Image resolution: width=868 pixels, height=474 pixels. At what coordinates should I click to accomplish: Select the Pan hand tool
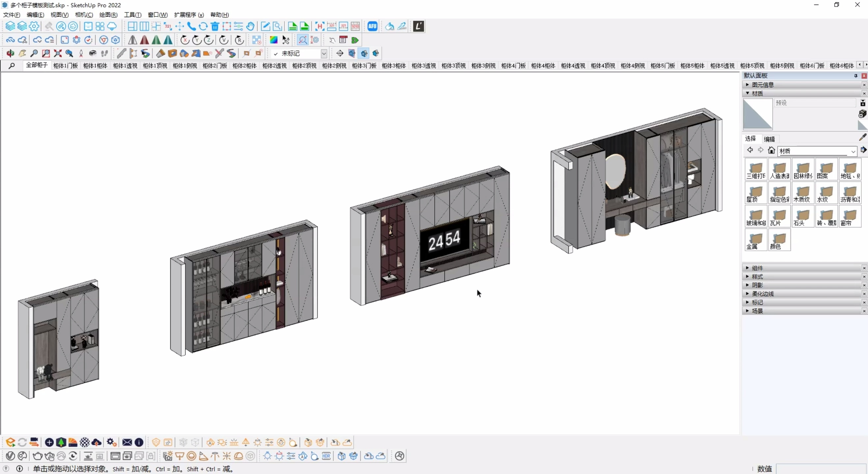pyautogui.click(x=22, y=53)
